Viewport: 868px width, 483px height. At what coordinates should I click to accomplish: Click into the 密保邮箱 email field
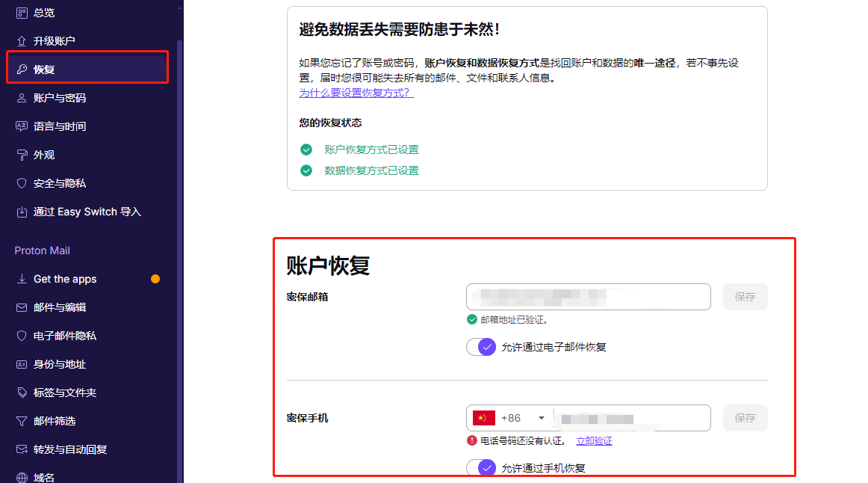tap(588, 297)
